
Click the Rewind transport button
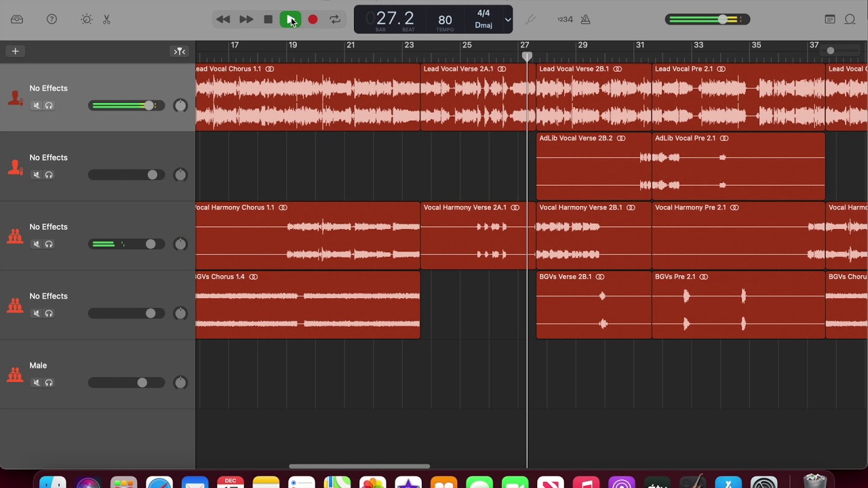point(223,20)
